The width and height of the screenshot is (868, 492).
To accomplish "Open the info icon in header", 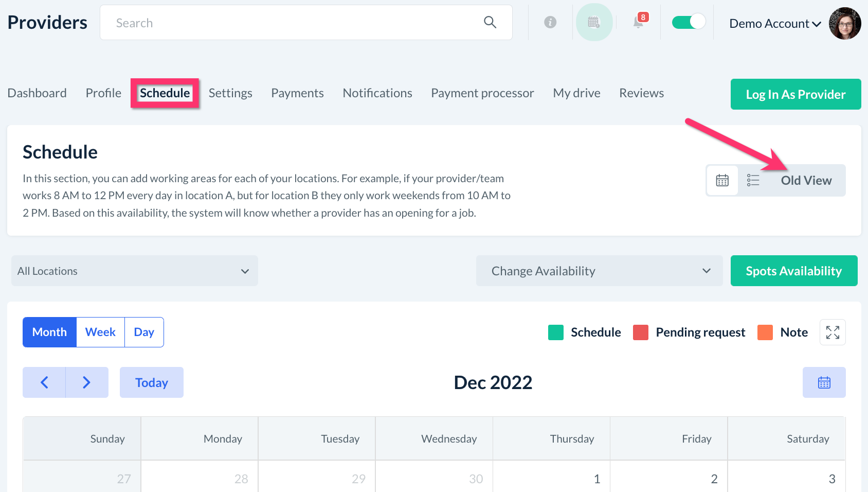I will pyautogui.click(x=550, y=22).
